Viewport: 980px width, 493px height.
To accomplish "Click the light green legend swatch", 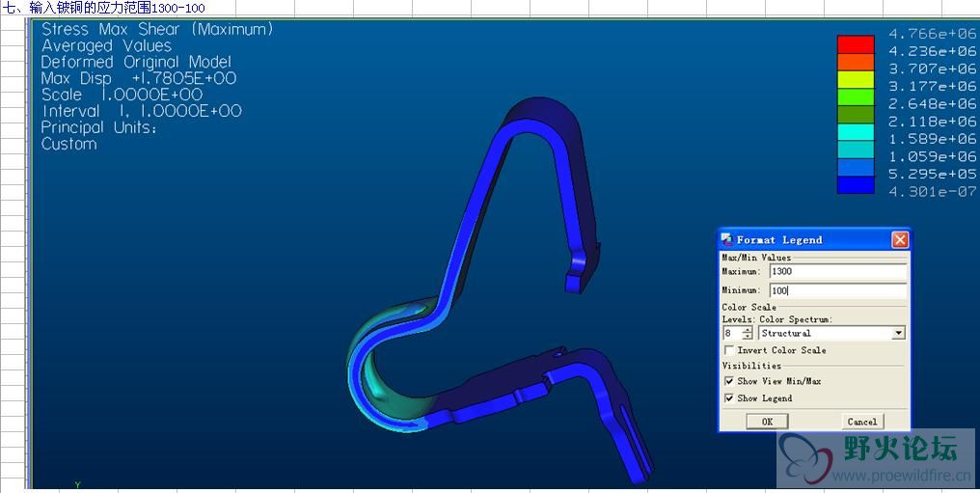I will pos(856,96).
